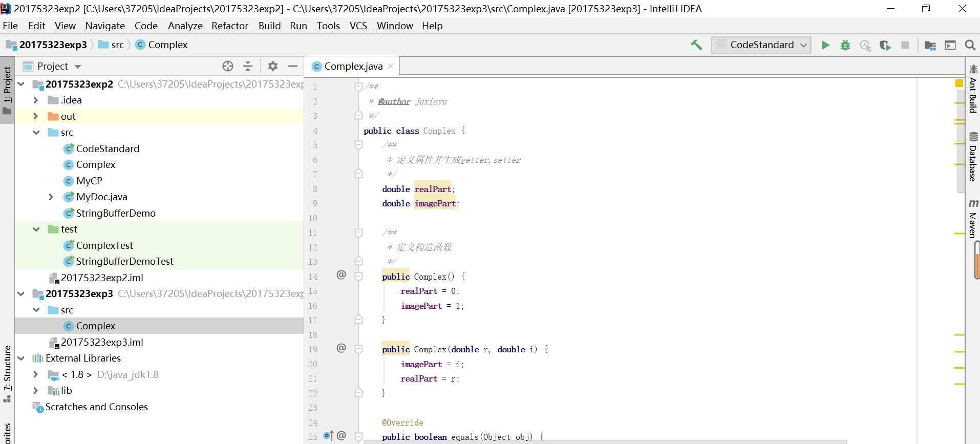The width and height of the screenshot is (980, 444).
Task: Collapse all in Project panel toolbar
Action: pos(248,66)
